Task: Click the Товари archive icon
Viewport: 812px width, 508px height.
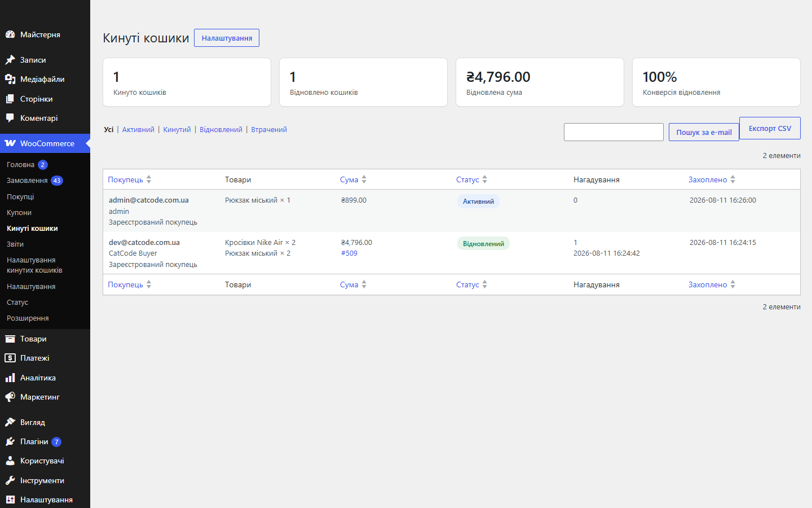Action: [x=10, y=339]
